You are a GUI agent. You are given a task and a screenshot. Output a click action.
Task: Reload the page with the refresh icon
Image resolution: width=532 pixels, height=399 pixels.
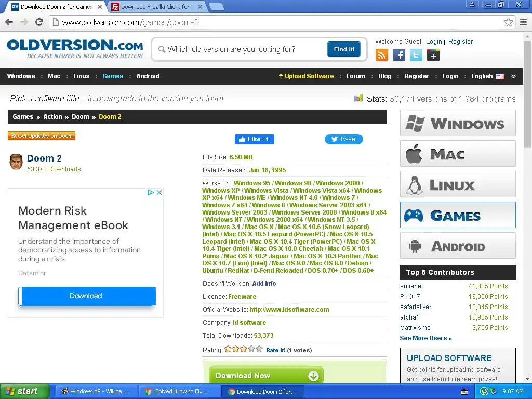coord(39,22)
